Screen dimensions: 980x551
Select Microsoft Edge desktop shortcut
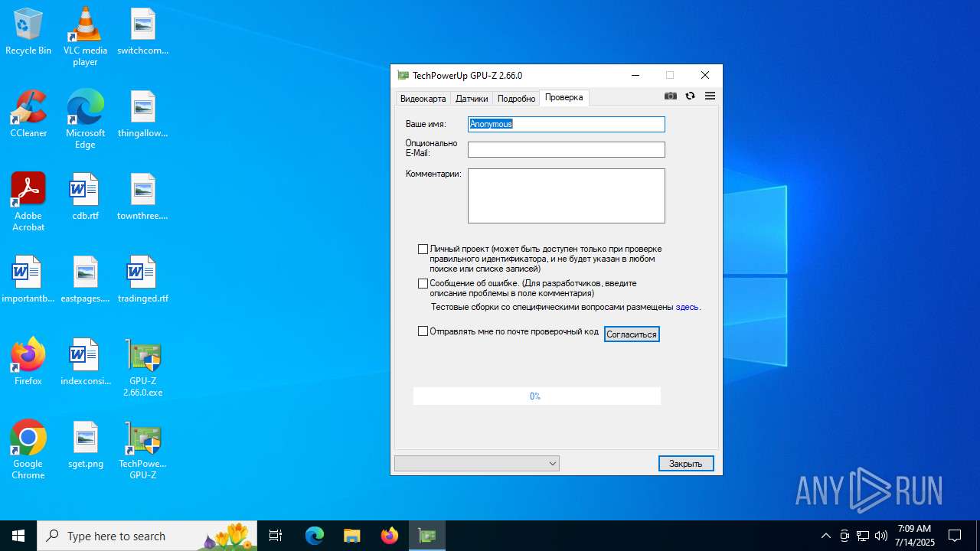[x=85, y=119]
